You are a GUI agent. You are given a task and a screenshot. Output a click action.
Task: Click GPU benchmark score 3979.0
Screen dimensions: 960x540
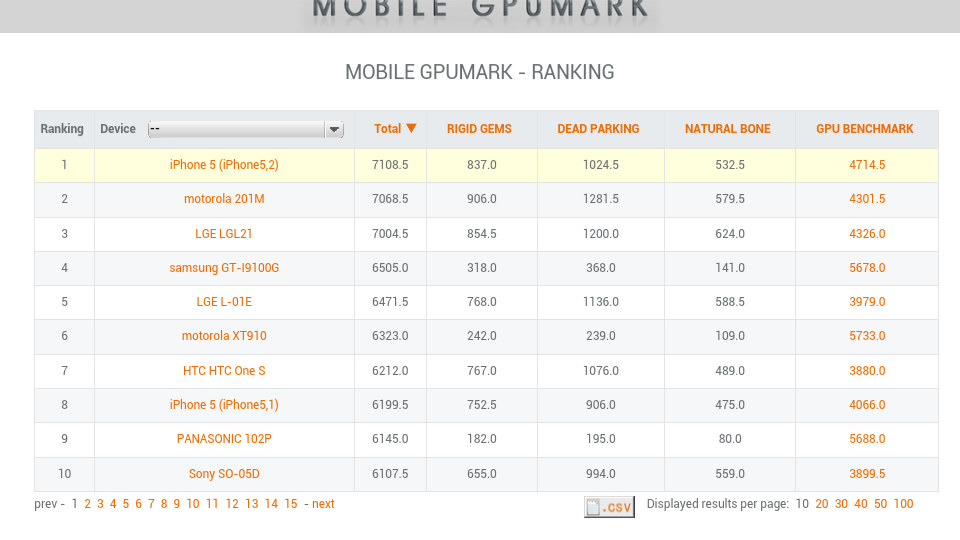[867, 302]
